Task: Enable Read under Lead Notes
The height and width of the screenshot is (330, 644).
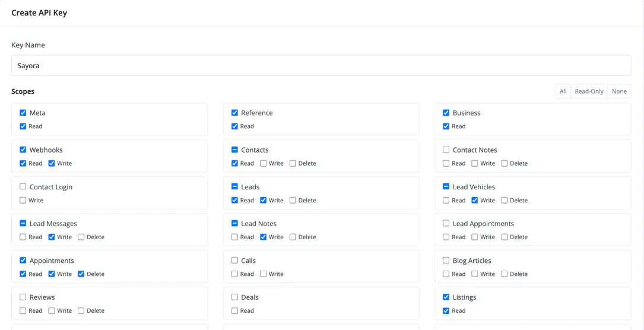Action: pos(234,237)
